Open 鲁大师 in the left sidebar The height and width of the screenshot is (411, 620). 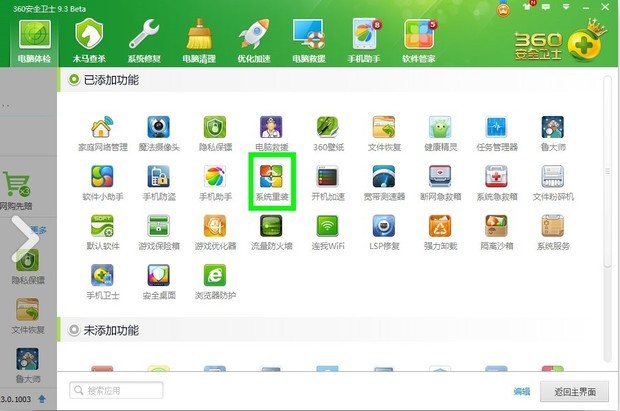[x=28, y=366]
